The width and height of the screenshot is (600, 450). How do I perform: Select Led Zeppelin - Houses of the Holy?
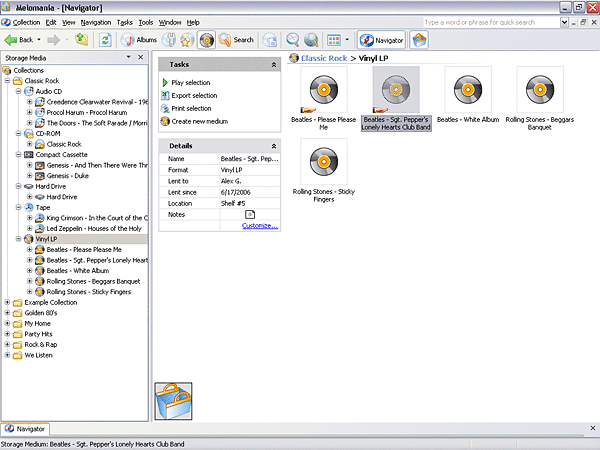click(94, 229)
